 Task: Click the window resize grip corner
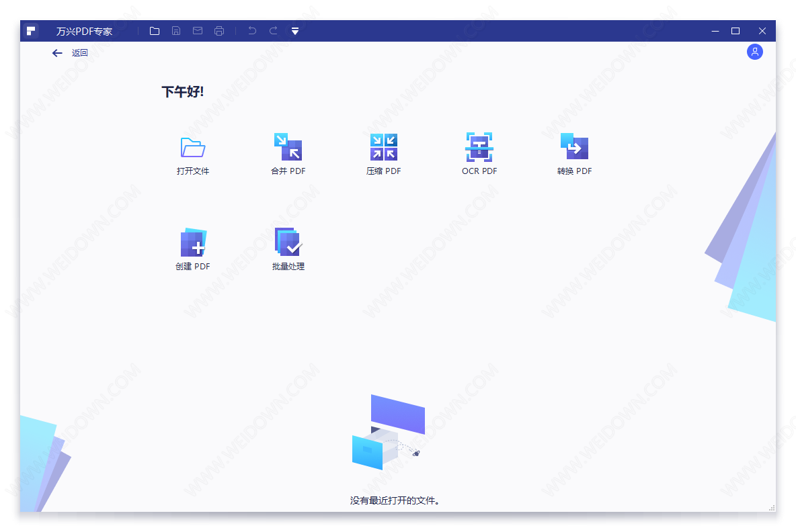771,507
